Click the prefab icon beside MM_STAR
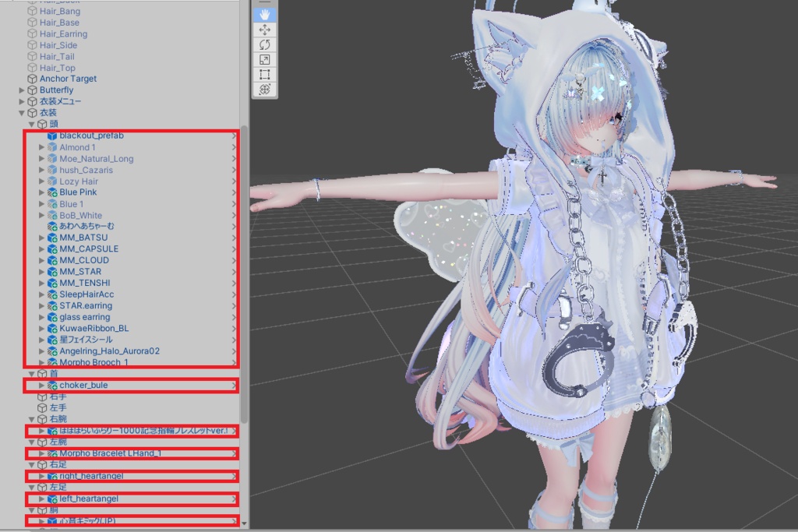The height and width of the screenshot is (532, 798). click(x=52, y=272)
